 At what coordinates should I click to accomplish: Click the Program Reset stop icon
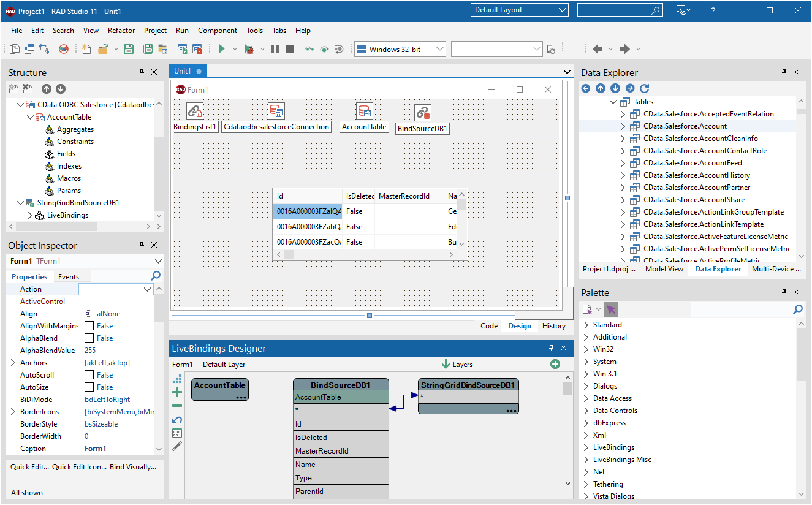point(289,48)
